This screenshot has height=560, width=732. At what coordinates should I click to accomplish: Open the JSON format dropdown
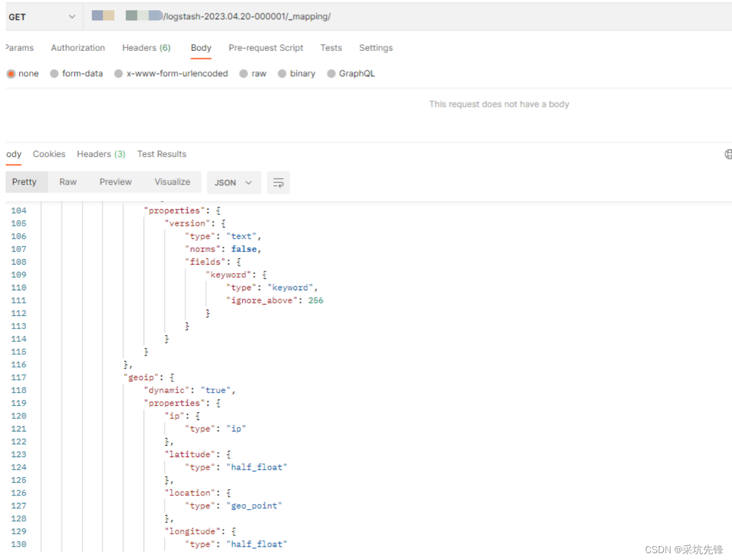(x=234, y=183)
